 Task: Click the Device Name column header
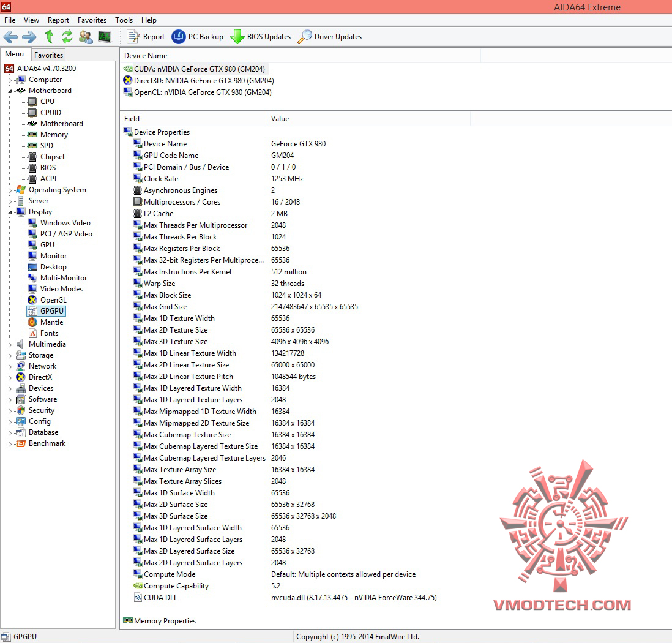(x=301, y=56)
